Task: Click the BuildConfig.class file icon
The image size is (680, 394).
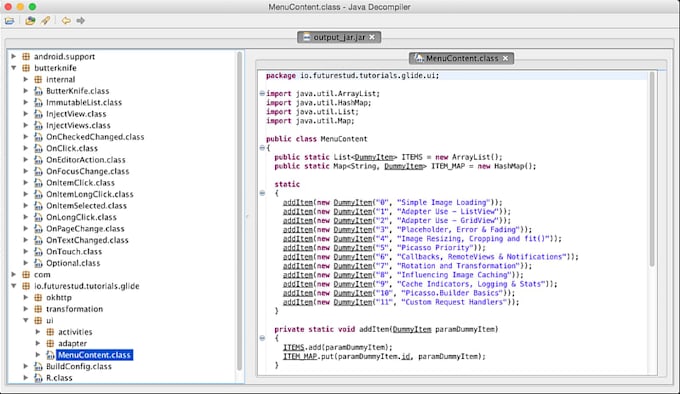Action: [38, 366]
